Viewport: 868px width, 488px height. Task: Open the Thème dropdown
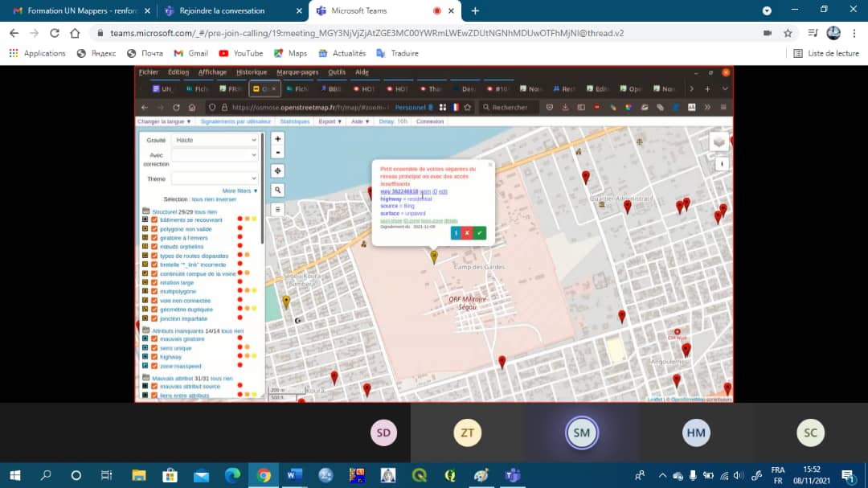[x=215, y=178]
